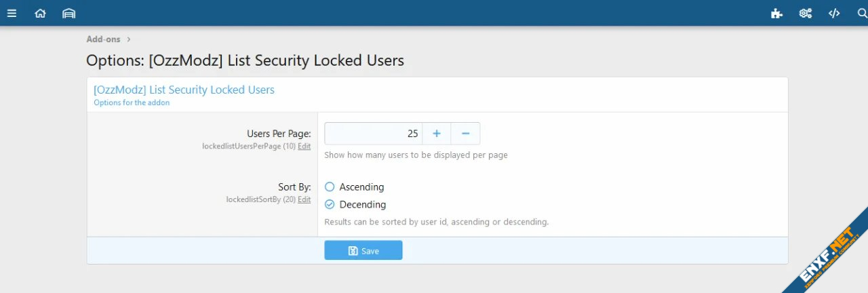Click the chevron after Add-ons breadcrumb
This screenshot has width=868, height=293.
point(129,39)
